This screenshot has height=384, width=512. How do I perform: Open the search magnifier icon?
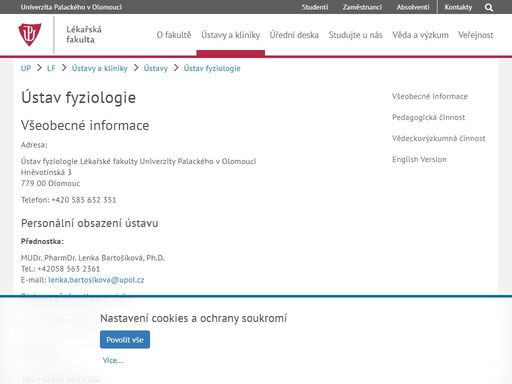489,7
